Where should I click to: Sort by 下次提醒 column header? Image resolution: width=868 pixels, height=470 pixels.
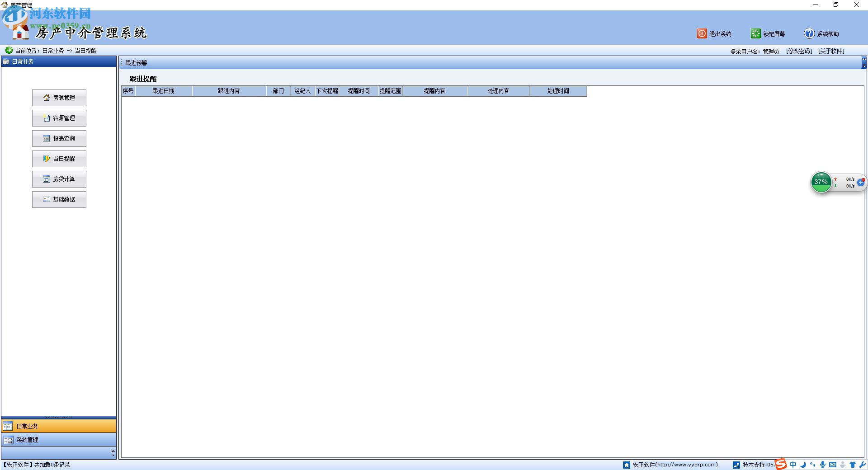click(x=327, y=91)
